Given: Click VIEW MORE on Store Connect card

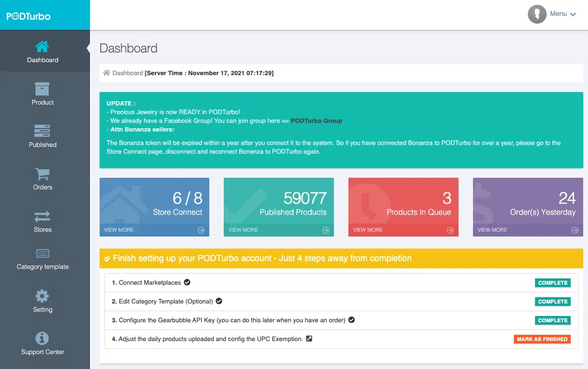Looking at the screenshot, I should 119,230.
